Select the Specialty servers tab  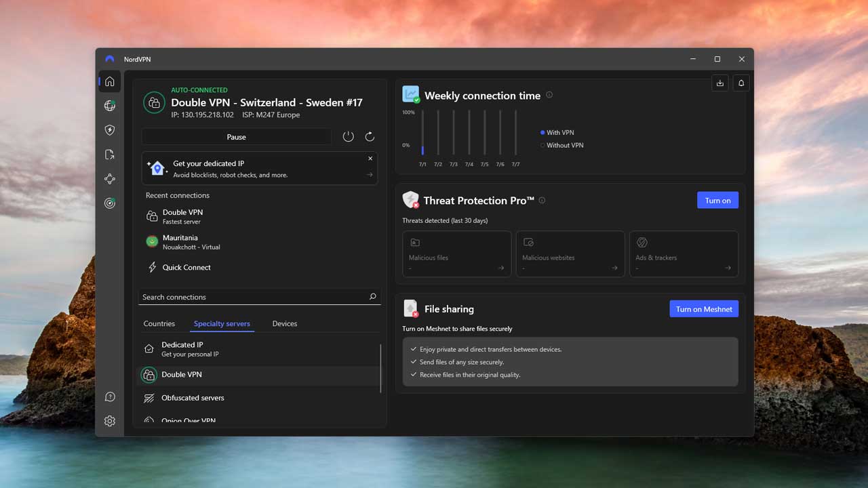222,323
